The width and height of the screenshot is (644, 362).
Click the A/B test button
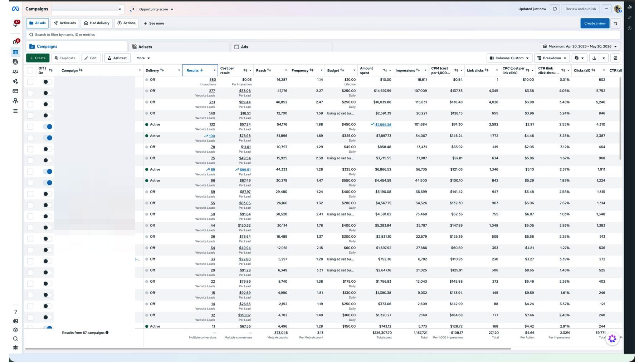point(117,58)
